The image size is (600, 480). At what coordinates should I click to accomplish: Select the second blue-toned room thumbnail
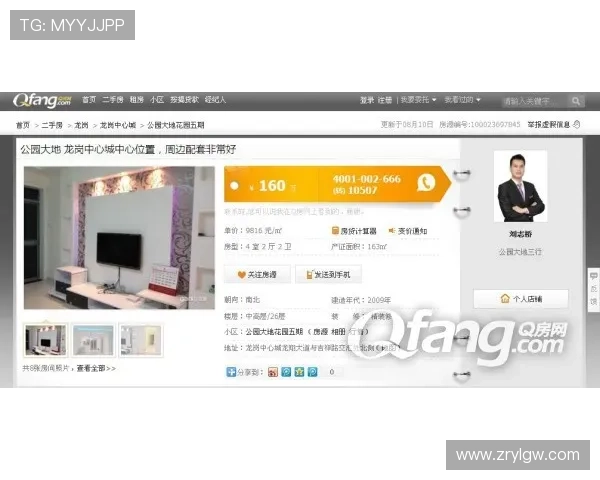93,340
